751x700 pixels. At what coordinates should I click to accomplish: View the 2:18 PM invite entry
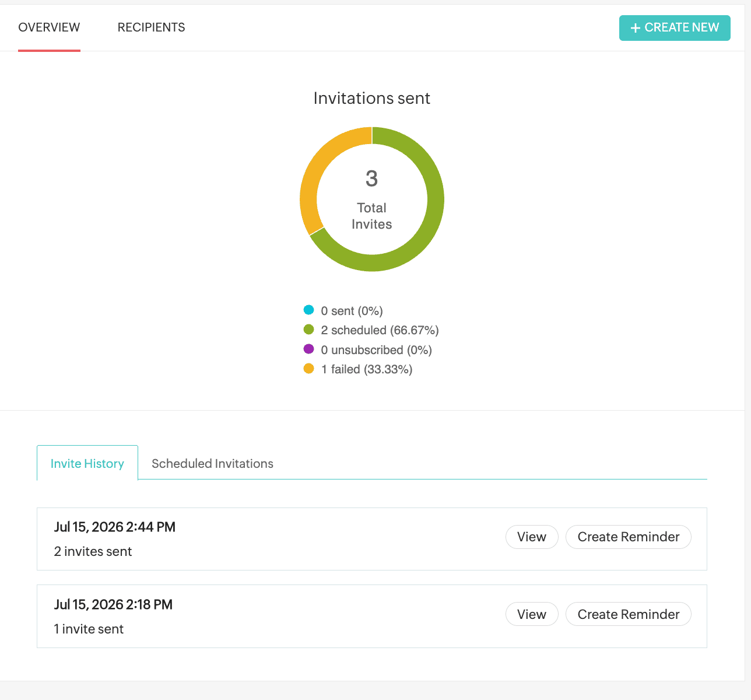(x=532, y=614)
